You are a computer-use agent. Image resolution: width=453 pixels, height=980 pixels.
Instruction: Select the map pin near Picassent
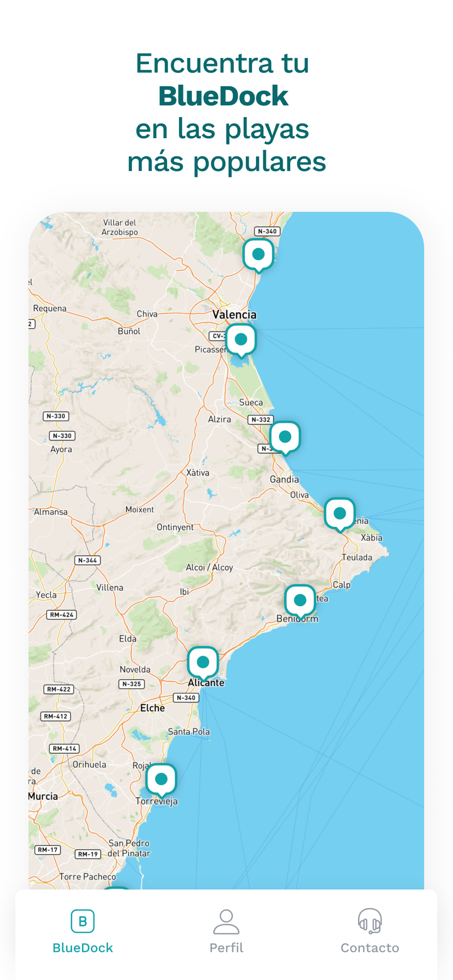pyautogui.click(x=241, y=340)
